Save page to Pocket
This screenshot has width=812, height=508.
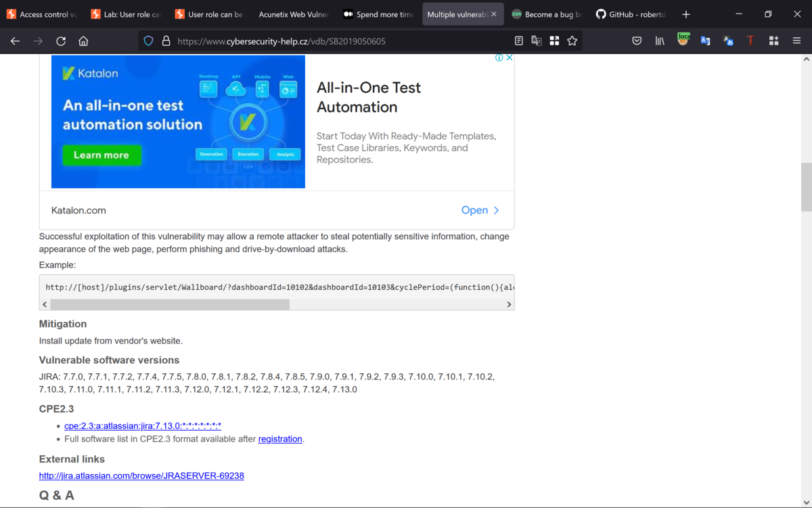pos(637,41)
